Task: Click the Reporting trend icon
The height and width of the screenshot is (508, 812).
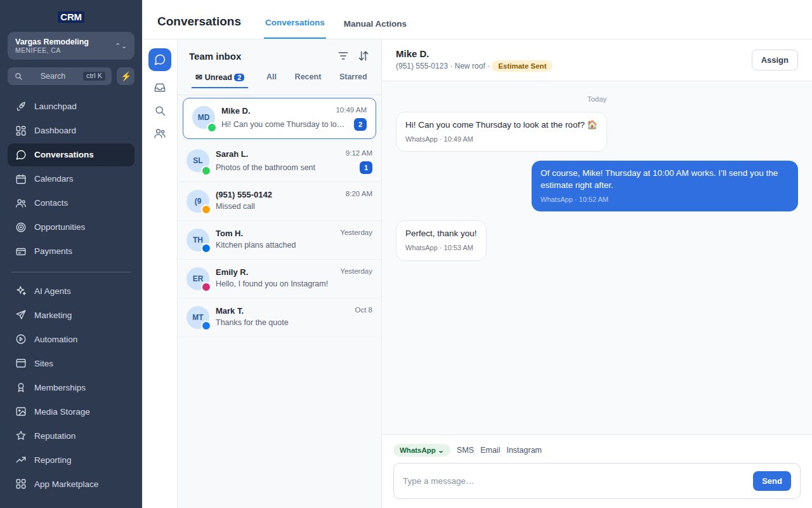Action: (x=21, y=460)
